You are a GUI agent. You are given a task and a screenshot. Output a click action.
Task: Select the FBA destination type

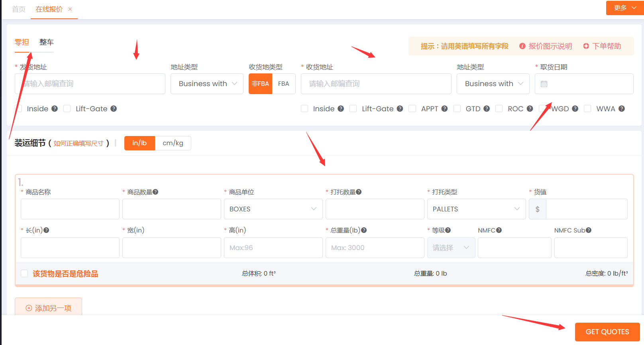click(x=283, y=84)
